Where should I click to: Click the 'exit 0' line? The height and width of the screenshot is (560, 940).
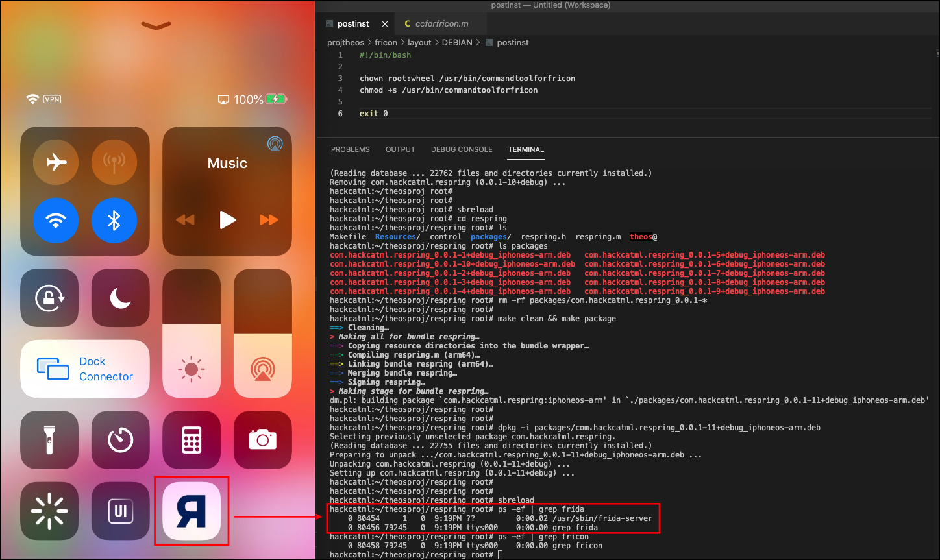click(x=374, y=114)
